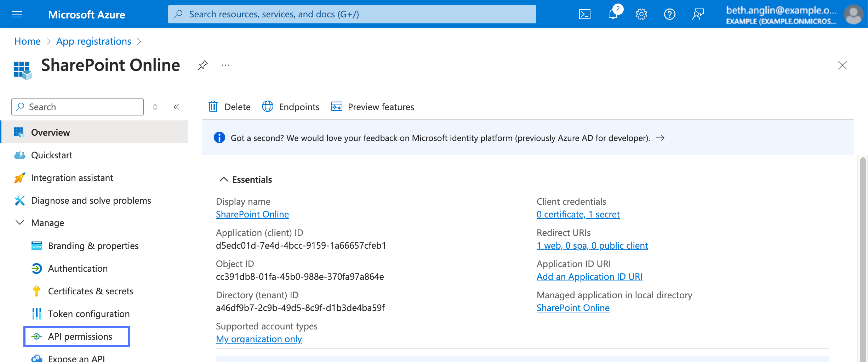Open managed application SharePoint Online link

coord(573,308)
